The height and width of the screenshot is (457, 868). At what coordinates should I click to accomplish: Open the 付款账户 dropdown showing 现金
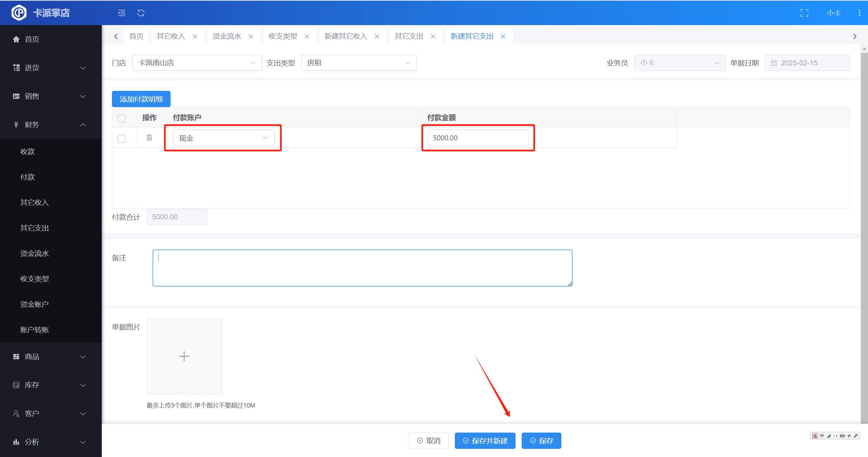coord(223,138)
